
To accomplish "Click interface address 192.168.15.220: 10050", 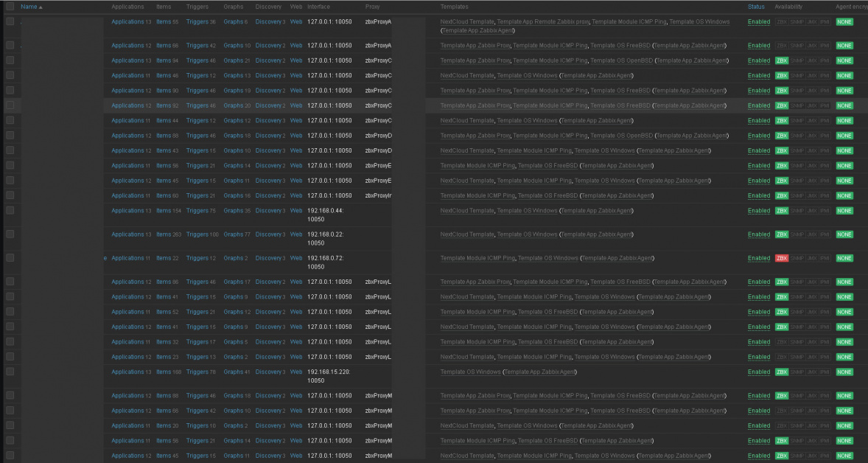I will [x=329, y=376].
